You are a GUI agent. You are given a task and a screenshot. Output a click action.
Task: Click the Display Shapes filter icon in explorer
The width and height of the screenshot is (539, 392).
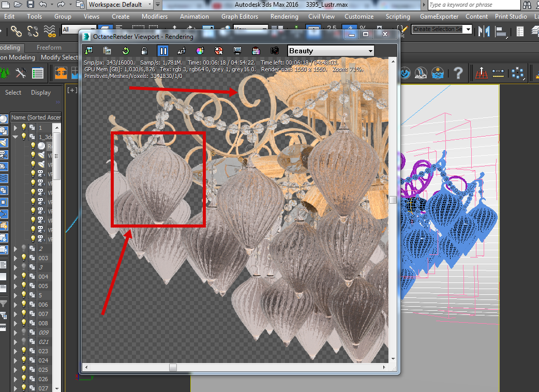[4, 131]
